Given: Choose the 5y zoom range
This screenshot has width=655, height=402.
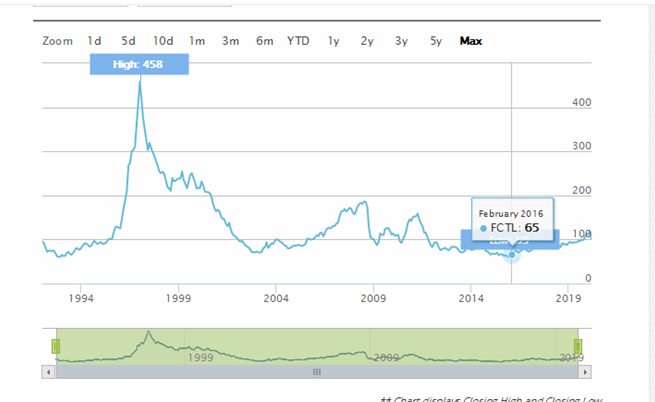Looking at the screenshot, I should pos(435,41).
